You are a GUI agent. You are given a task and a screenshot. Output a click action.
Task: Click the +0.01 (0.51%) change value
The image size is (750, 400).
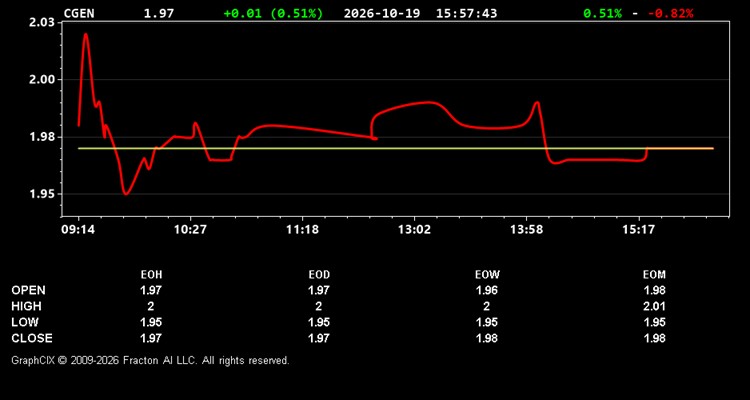[273, 13]
